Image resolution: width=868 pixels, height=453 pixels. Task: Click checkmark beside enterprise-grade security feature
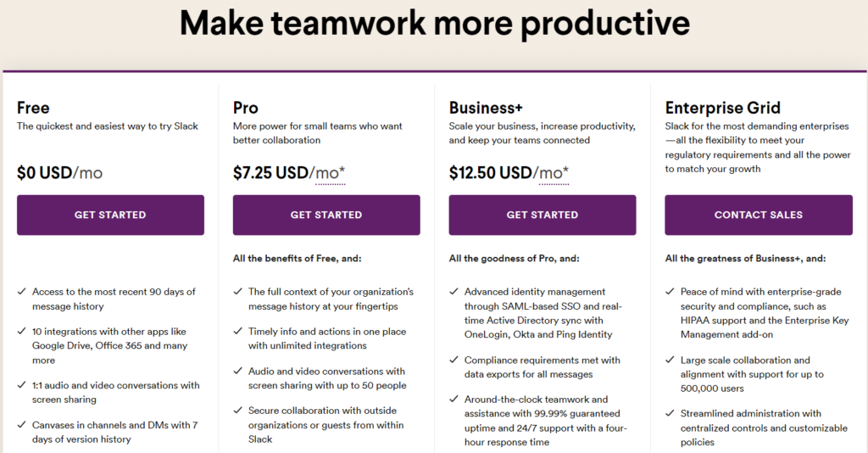click(670, 291)
